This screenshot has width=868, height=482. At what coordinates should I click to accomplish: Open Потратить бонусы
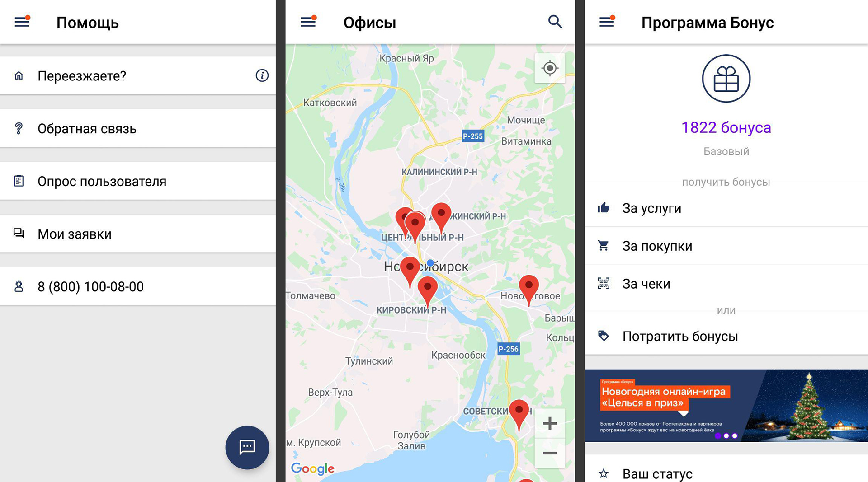(726, 336)
